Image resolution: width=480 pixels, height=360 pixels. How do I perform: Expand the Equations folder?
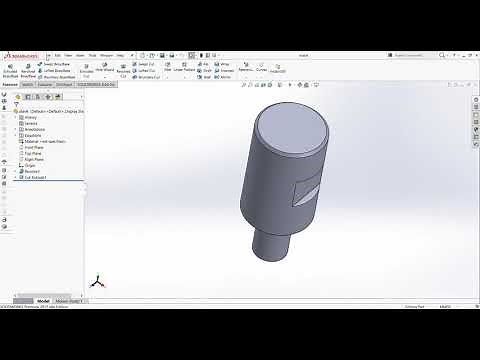pyautogui.click(x=15, y=136)
